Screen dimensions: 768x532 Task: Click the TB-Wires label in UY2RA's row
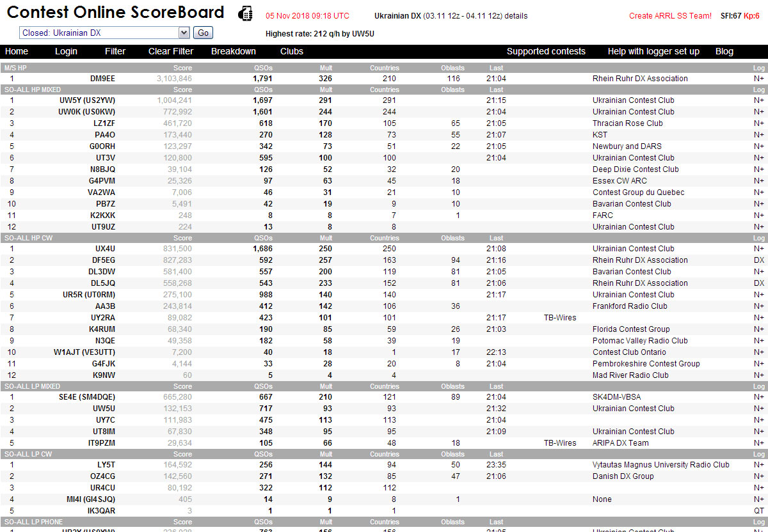pos(560,317)
